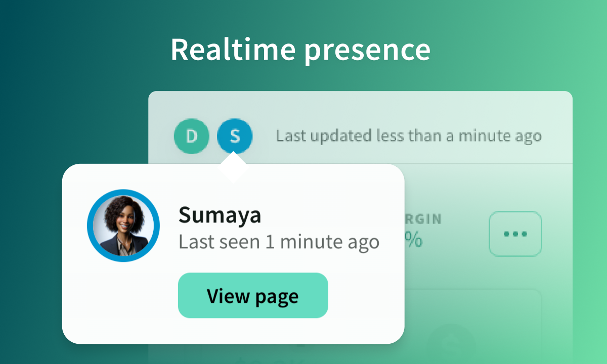Click the green D user avatar
The width and height of the screenshot is (607, 364).
pyautogui.click(x=191, y=136)
